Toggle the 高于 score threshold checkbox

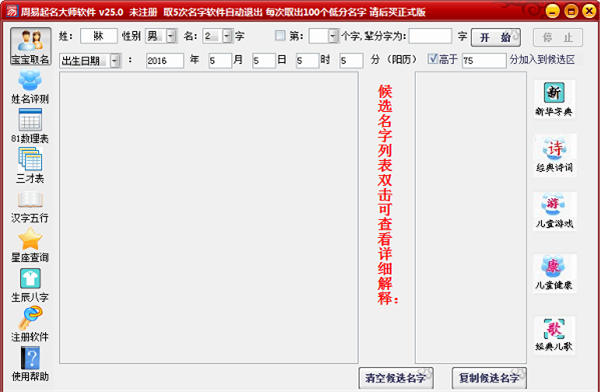(x=432, y=59)
